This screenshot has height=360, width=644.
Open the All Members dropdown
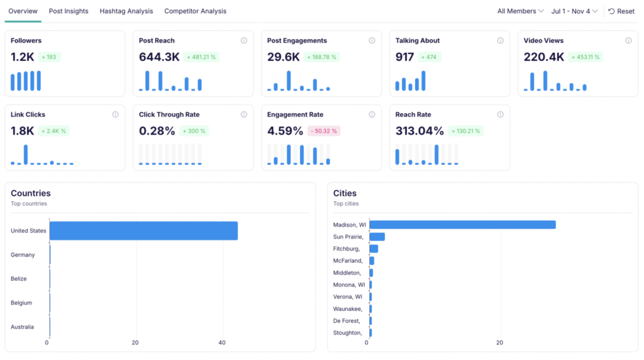520,11
